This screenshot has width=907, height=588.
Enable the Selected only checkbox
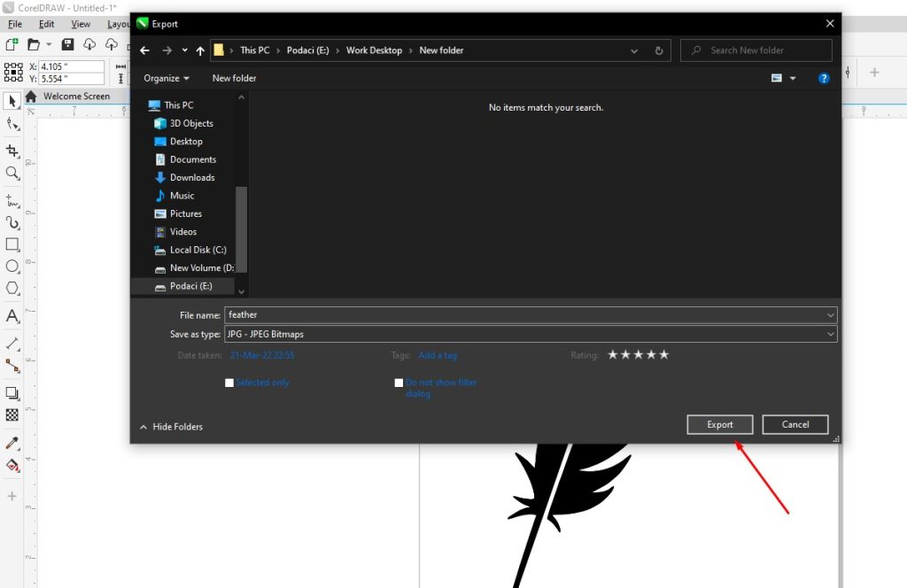229,383
